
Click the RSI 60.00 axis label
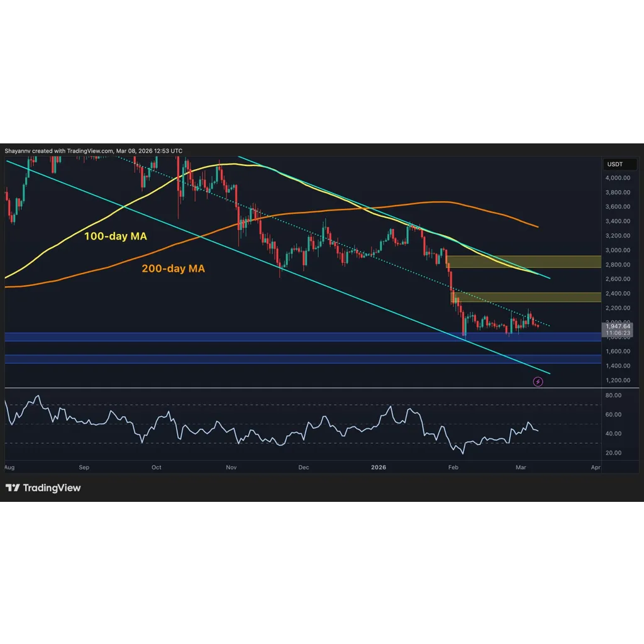[613, 414]
